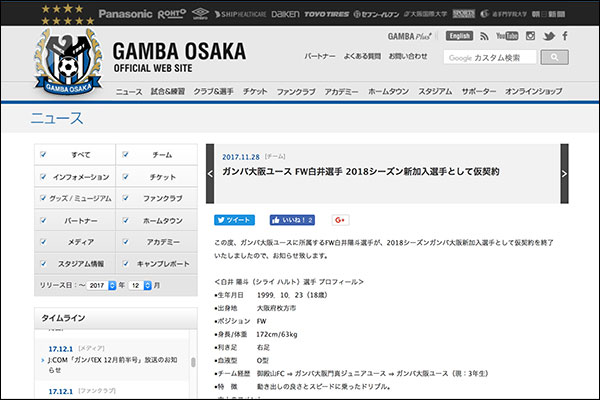Screen dimensions: 600x400
Task: Go to previous article with left arrow
Action: pos(210,172)
